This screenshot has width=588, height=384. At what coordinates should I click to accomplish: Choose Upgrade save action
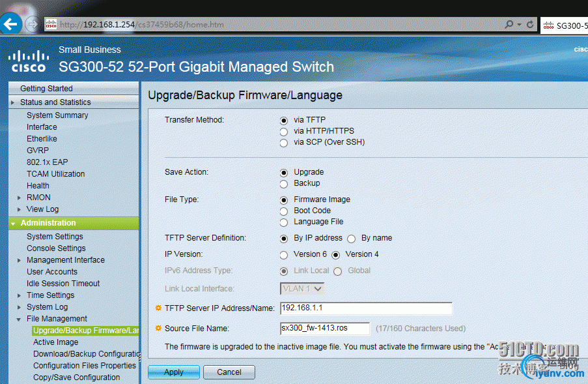(x=284, y=173)
